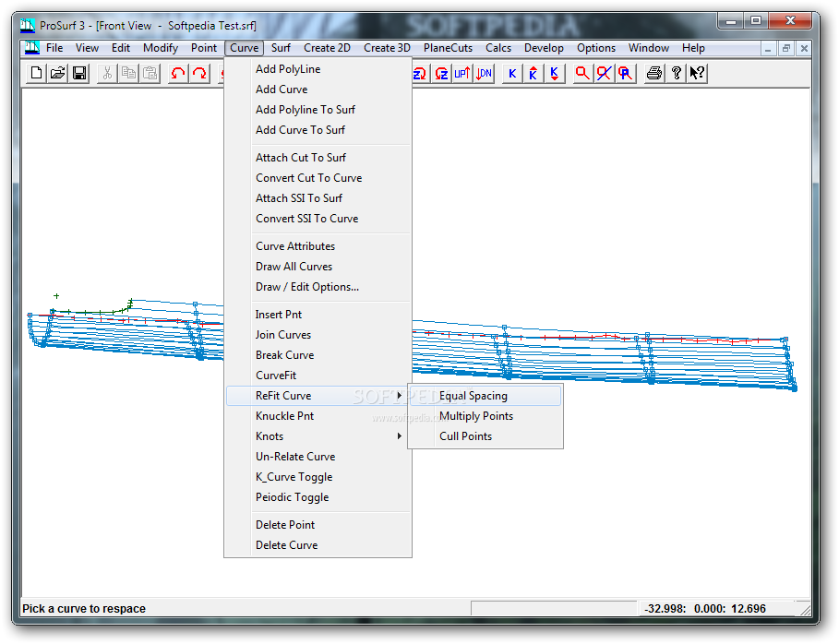The width and height of the screenshot is (839, 644).
Task: Click the blue Z rotate icon
Action: tap(419, 73)
